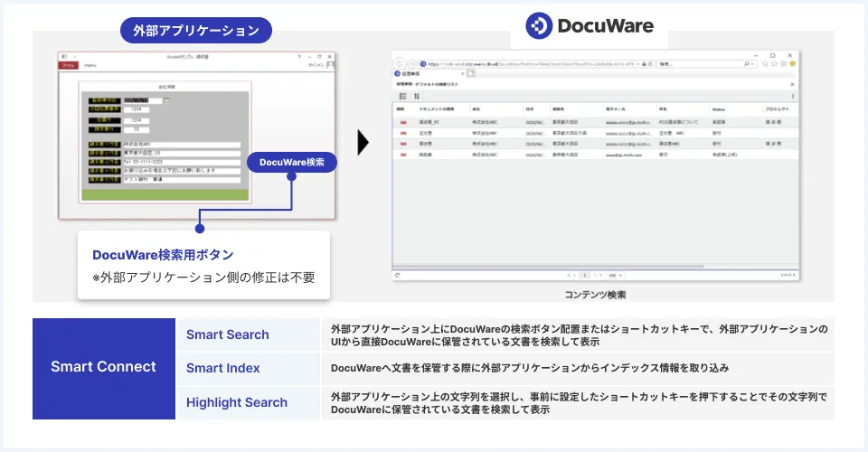Open the red ファイル tab in Access window
The image size is (868, 452).
click(69, 65)
